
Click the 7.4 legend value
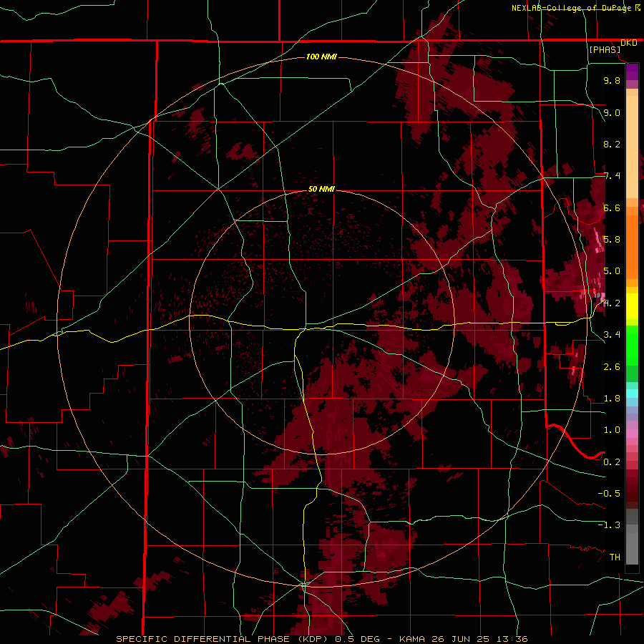(x=612, y=176)
